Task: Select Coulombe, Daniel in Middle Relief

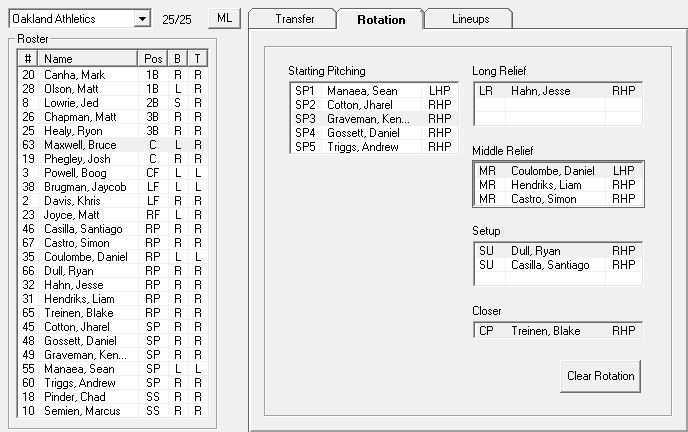Action: pyautogui.click(x=555, y=171)
